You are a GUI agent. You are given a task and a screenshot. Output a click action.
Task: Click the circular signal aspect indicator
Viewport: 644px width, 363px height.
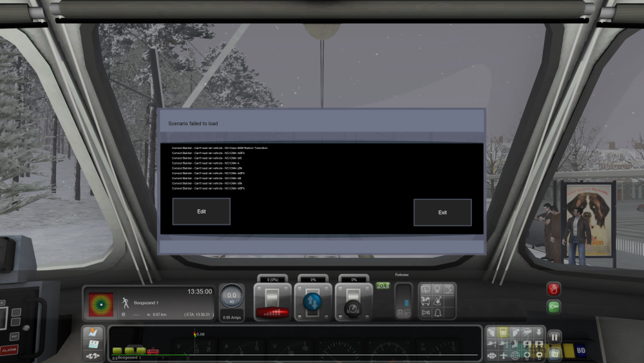tap(100, 303)
